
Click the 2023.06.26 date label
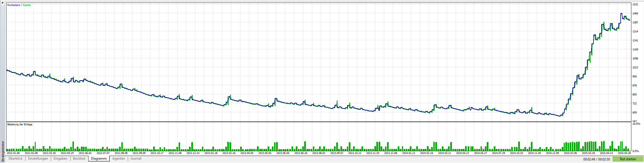[x=301, y=153]
